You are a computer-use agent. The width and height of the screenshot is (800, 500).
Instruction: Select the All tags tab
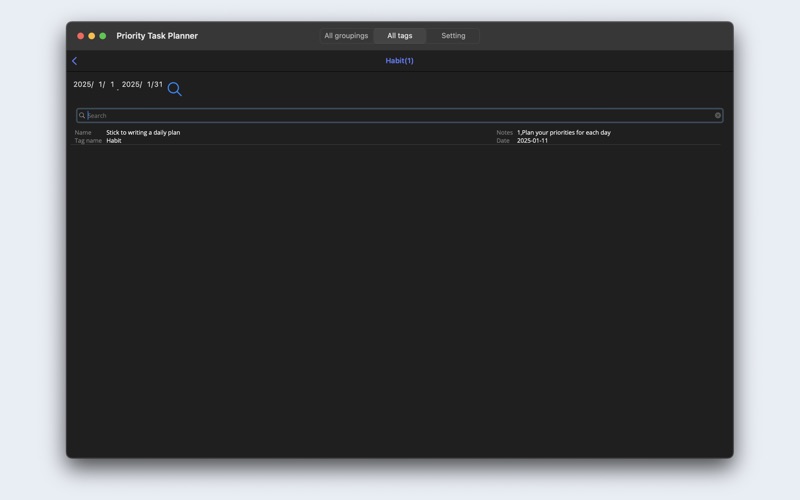[x=399, y=36]
